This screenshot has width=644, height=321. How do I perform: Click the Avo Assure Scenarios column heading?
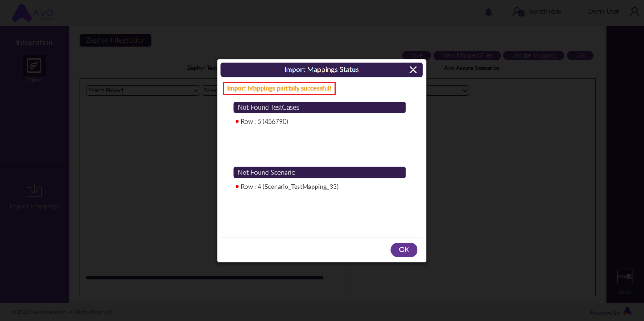click(x=472, y=68)
